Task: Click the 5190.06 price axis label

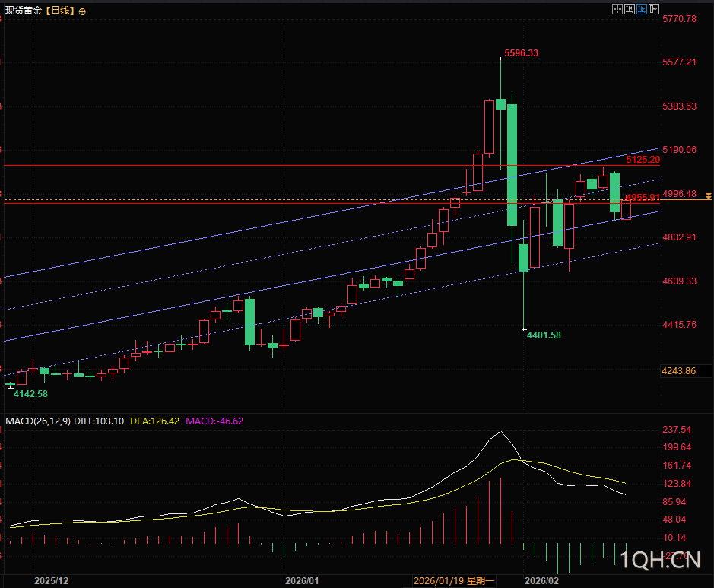Action: tap(679, 149)
